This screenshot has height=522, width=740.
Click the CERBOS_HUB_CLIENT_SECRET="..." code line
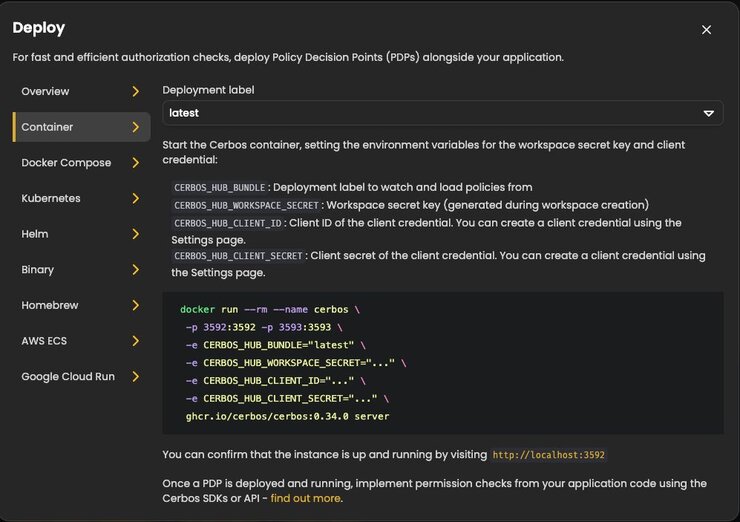pyautogui.click(x=287, y=398)
